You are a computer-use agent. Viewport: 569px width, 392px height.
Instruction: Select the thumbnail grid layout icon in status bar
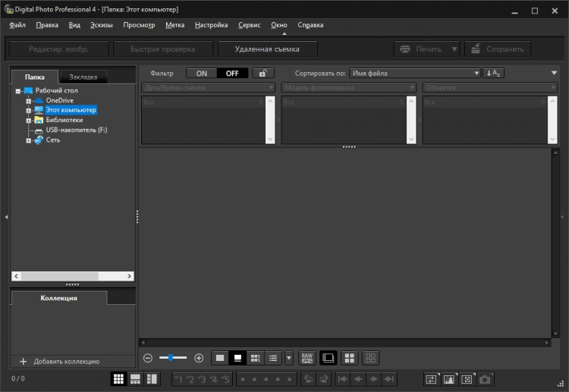coord(118,379)
